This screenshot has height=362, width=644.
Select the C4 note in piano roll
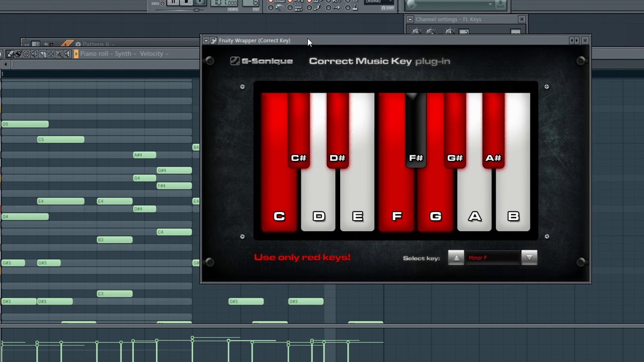pyautogui.click(x=174, y=232)
